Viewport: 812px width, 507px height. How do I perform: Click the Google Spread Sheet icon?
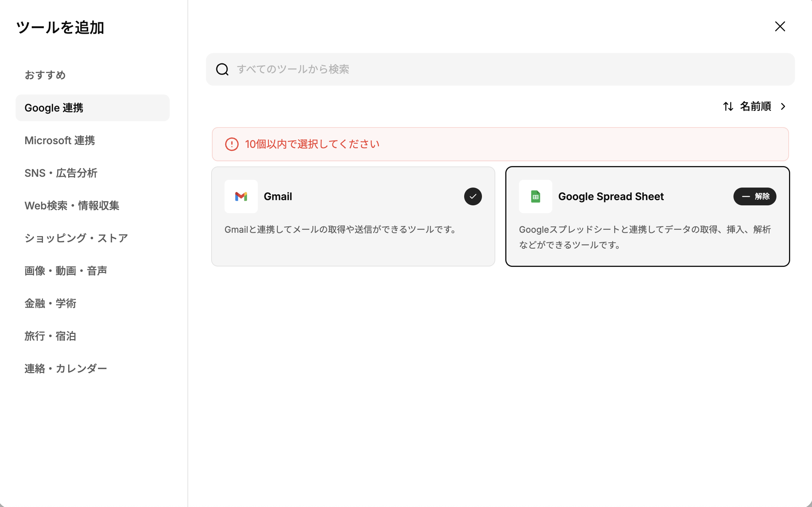pos(535,196)
